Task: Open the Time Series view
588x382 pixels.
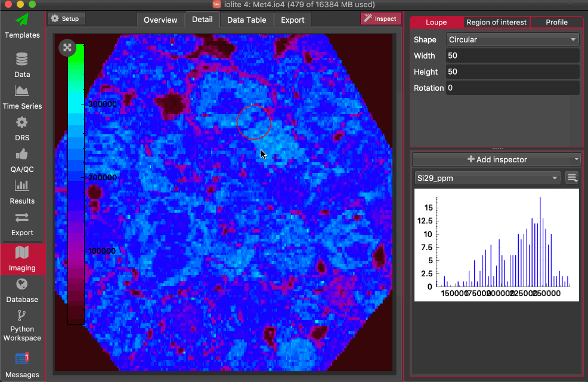Action: coord(22,97)
